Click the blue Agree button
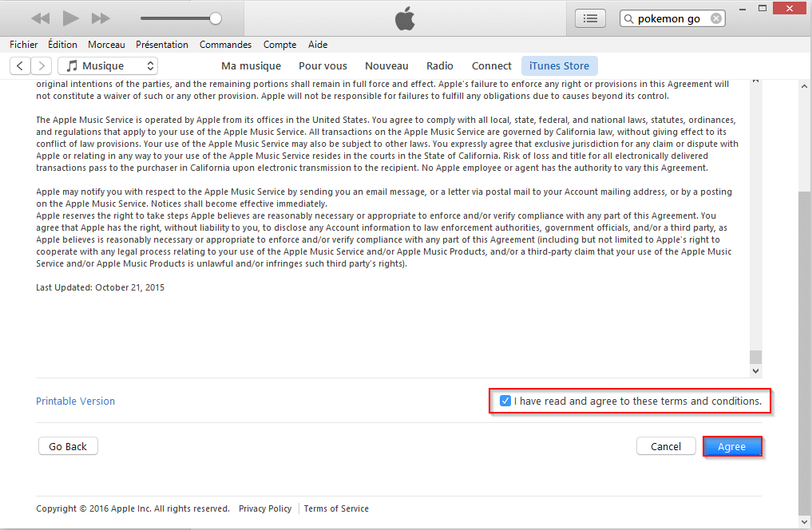Screen dimensions: 812x530 731,446
